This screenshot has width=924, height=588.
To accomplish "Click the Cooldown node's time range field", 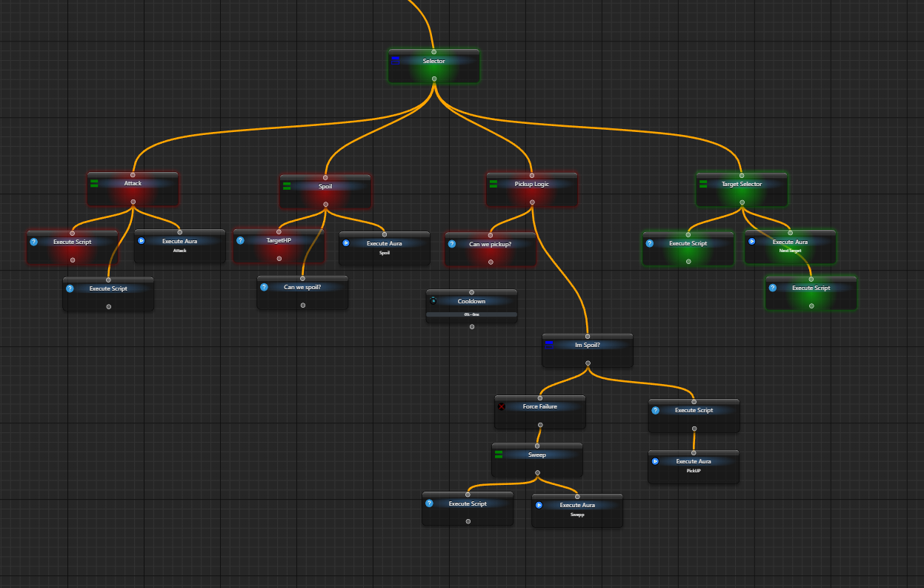I will click(x=471, y=314).
